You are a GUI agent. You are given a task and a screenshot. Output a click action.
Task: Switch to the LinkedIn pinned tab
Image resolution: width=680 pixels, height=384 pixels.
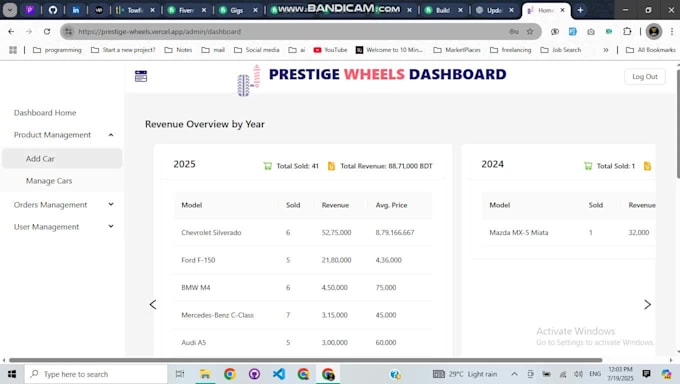76,10
